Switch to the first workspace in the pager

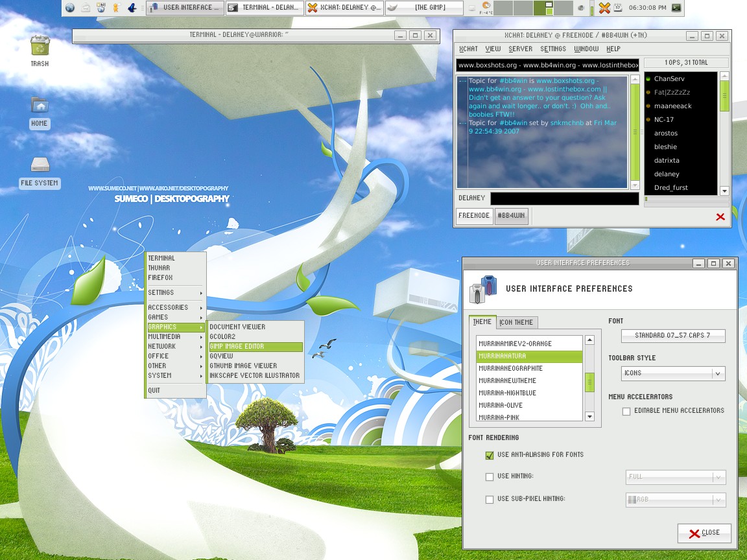[x=503, y=8]
